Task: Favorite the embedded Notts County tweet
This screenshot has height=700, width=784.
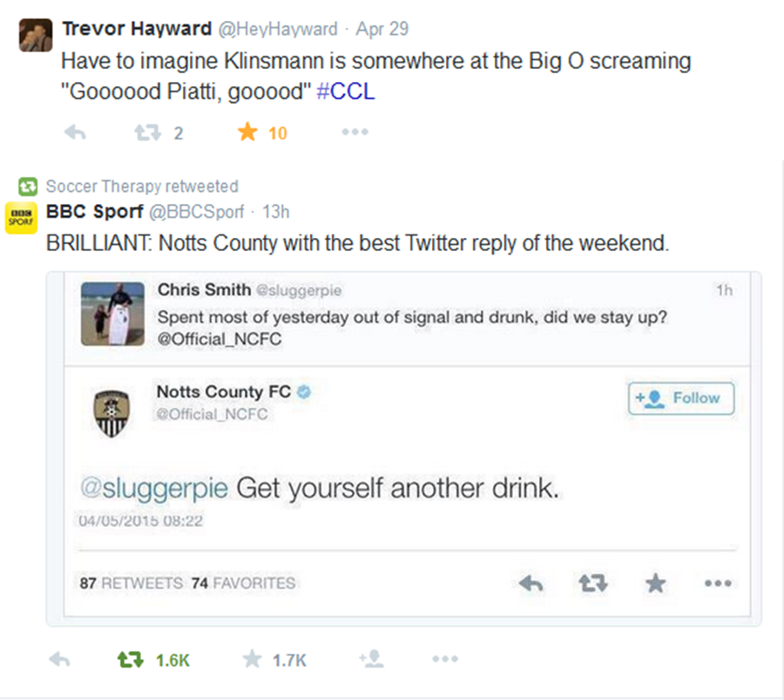Action: pos(656,583)
